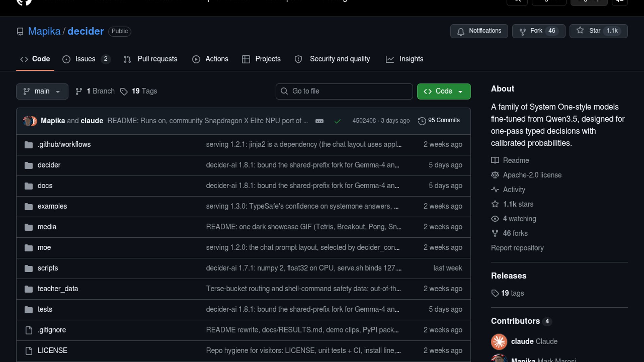
Task: Select the Code tab
Action: click(35, 59)
